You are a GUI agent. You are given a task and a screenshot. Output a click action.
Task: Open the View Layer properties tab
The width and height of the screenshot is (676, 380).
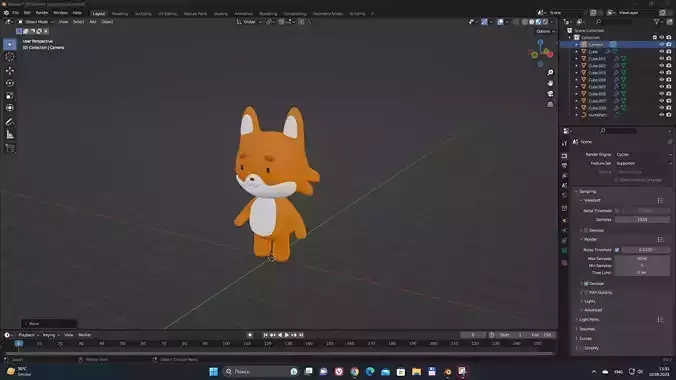pyautogui.click(x=564, y=176)
